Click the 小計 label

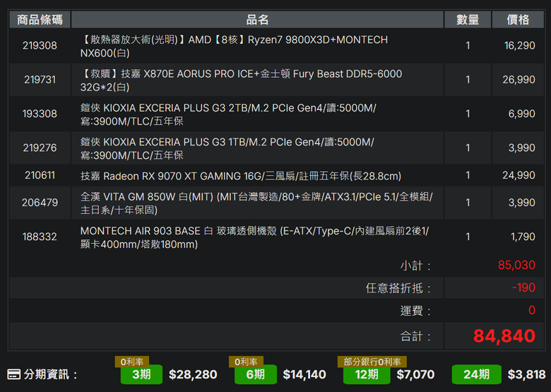pos(415,266)
